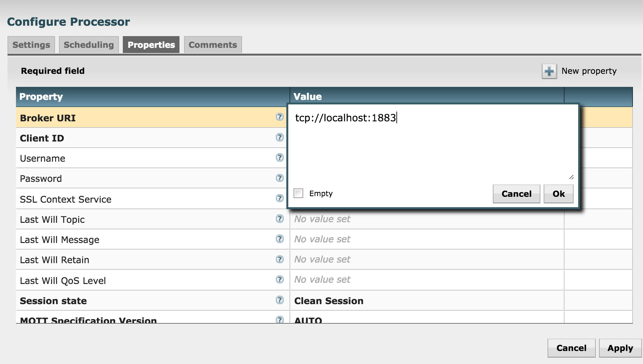Click the Password help icon
Viewport: 643px width, 364px height.
click(279, 178)
